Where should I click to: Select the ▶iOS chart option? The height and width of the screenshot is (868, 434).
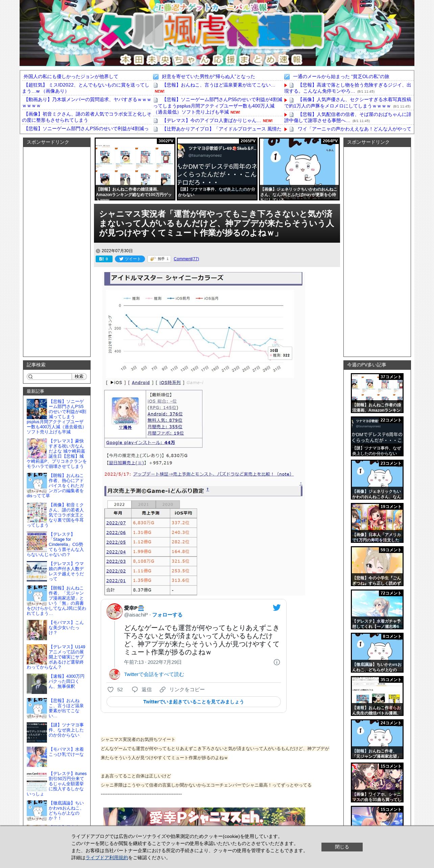click(x=116, y=383)
